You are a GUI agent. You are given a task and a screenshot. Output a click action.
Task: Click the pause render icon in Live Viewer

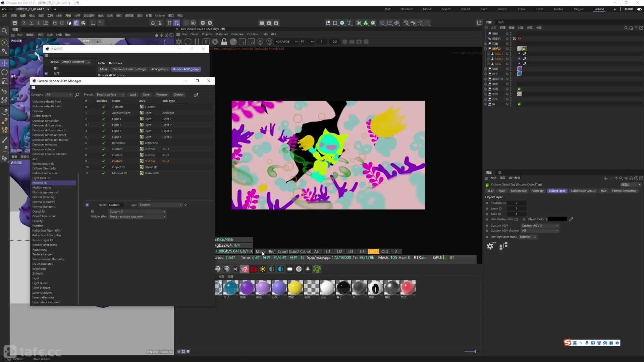[197, 42]
